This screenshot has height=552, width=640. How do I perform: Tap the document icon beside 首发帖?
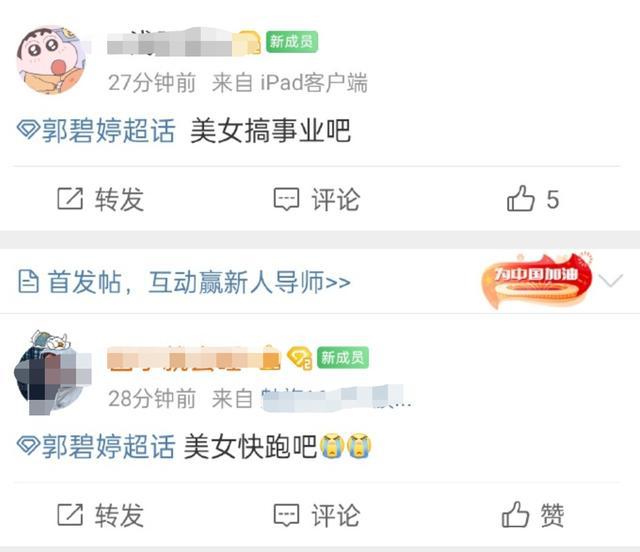click(29, 282)
